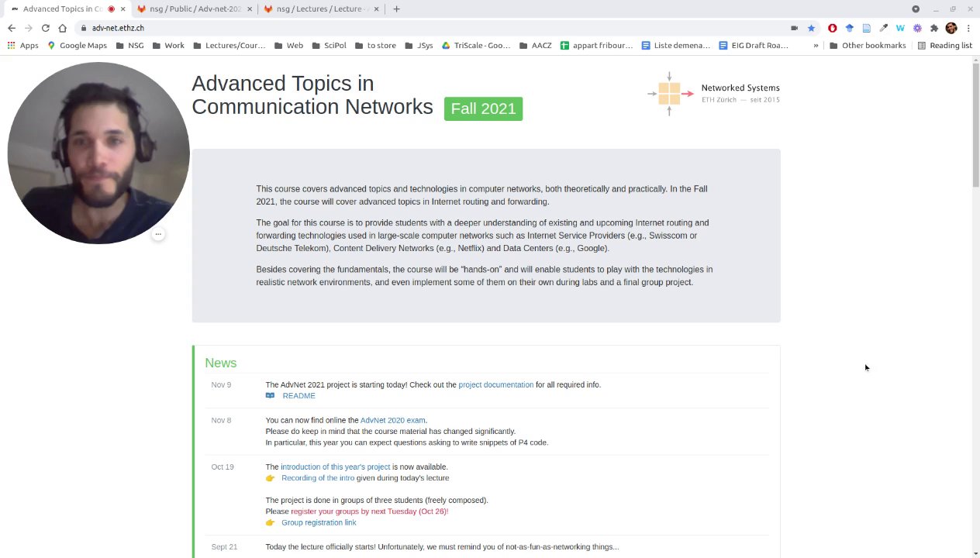This screenshot has width=980, height=558.
Task: Open the project documentation link
Action: pyautogui.click(x=495, y=384)
